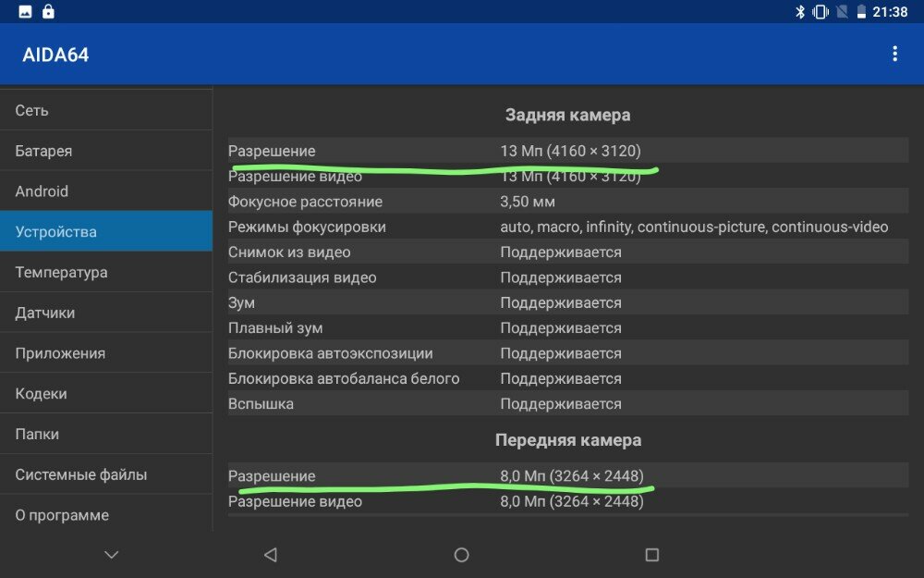Open the Android section
This screenshot has height=578, width=924.
(x=106, y=191)
